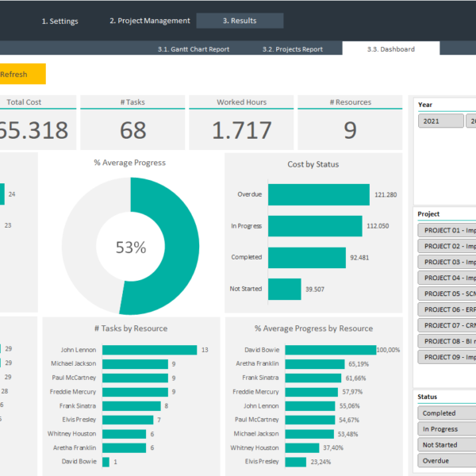Filter by year 2021 in slicer
The width and height of the screenshot is (476, 476).
click(440, 121)
